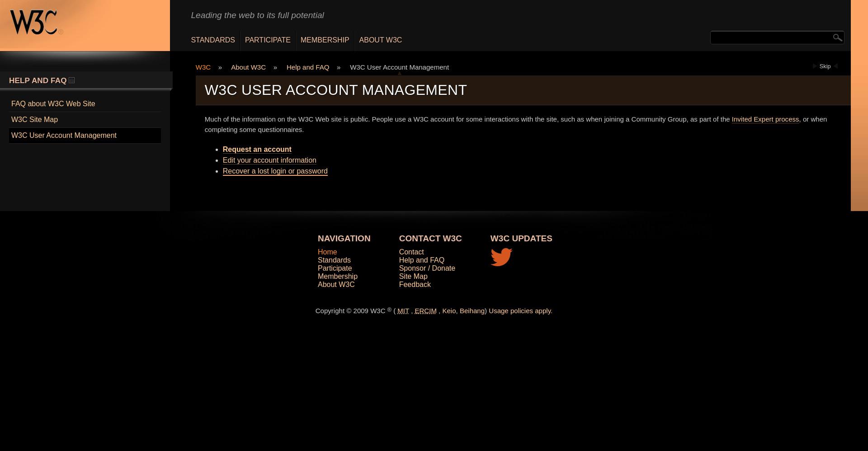Click footer About W3C link
The width and height of the screenshot is (868, 451).
pyautogui.click(x=336, y=285)
